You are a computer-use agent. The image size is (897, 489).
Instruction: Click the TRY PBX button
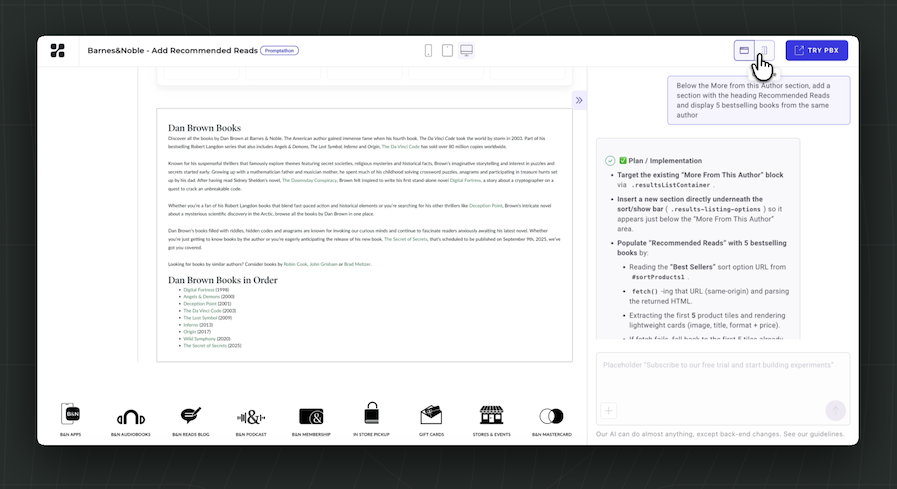(816, 50)
